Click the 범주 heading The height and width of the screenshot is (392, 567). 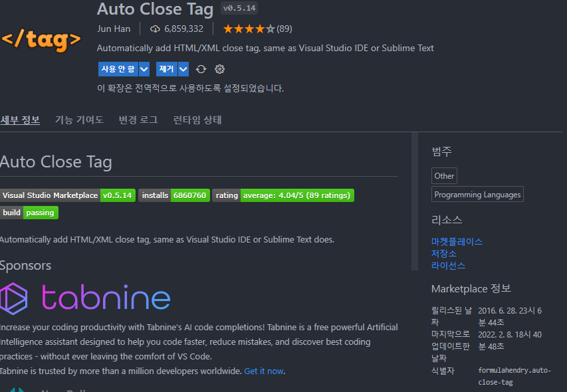coord(441,151)
